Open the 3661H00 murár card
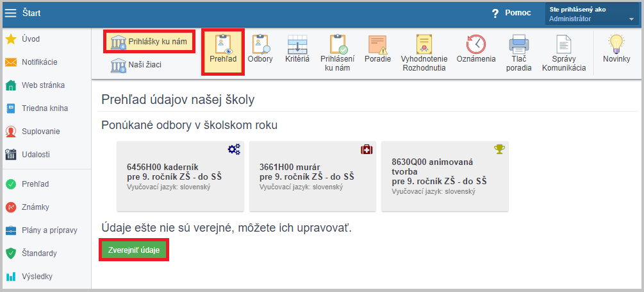644x292 pixels. tap(313, 176)
